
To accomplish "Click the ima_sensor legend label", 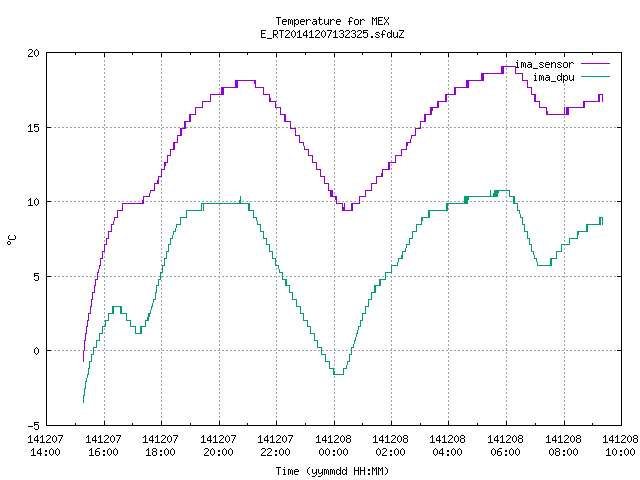I will 544,64.
